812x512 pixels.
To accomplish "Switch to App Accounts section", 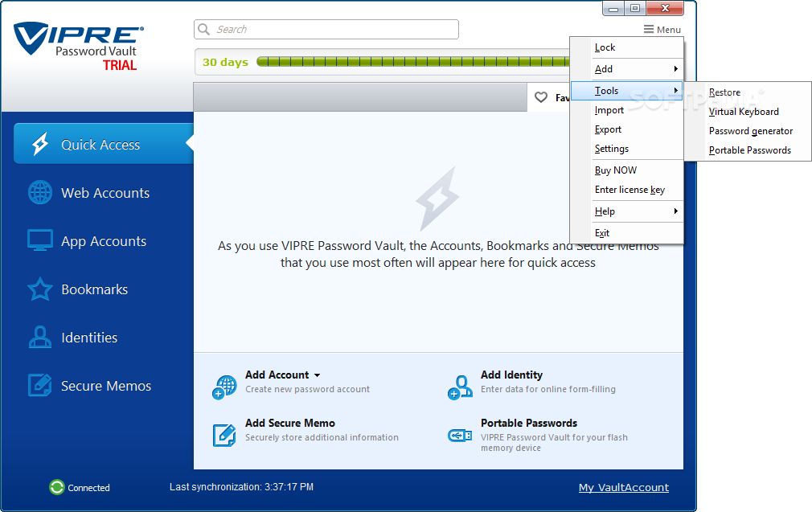I will (104, 240).
